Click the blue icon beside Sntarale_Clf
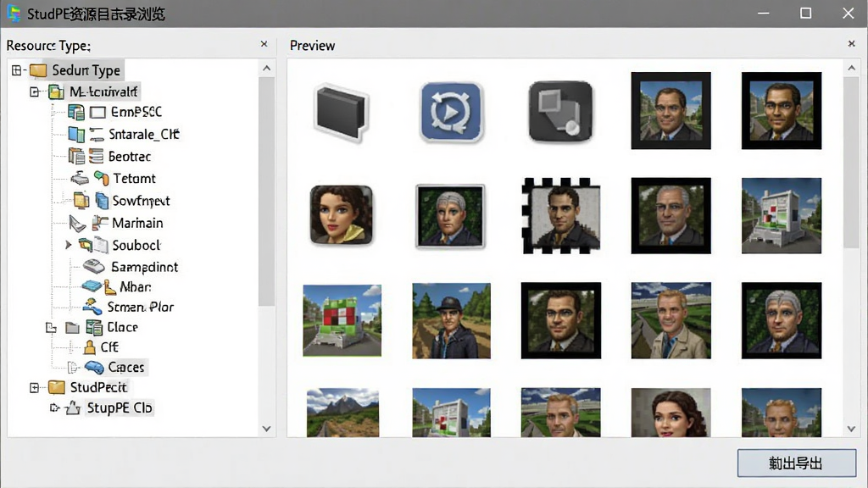The height and width of the screenshot is (488, 868). click(75, 135)
